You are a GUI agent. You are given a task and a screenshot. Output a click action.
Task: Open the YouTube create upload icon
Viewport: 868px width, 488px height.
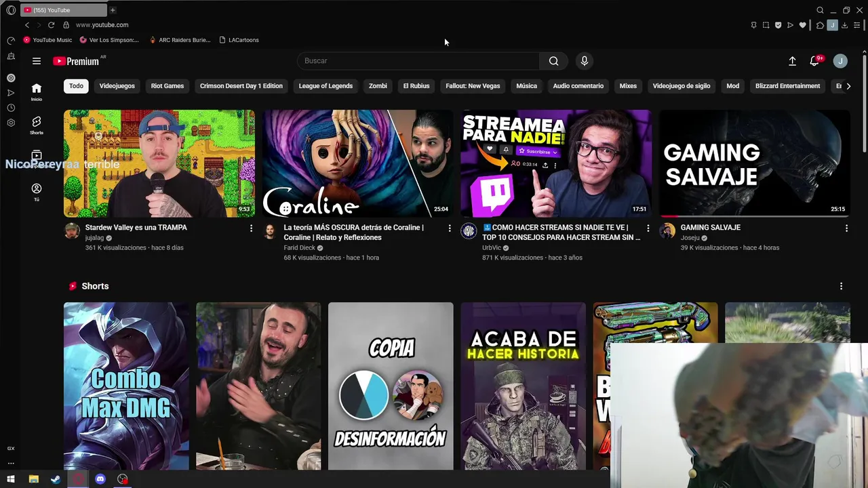tap(792, 61)
